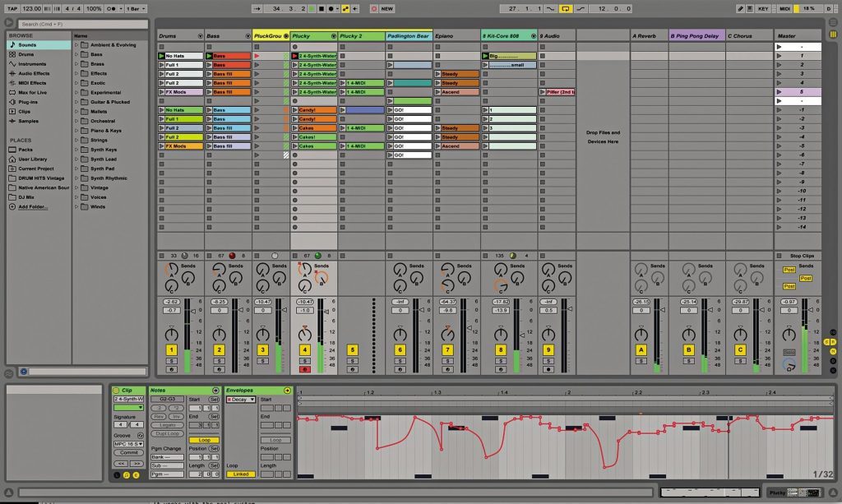Screen dimensions: 842x504
Task: Click the browser search field
Action: tap(83, 24)
